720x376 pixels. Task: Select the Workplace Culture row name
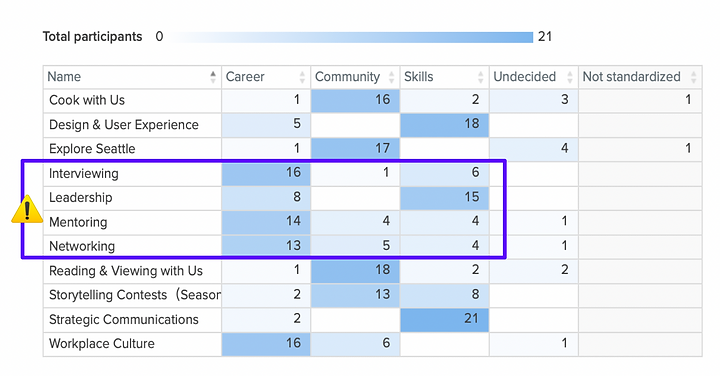(101, 344)
